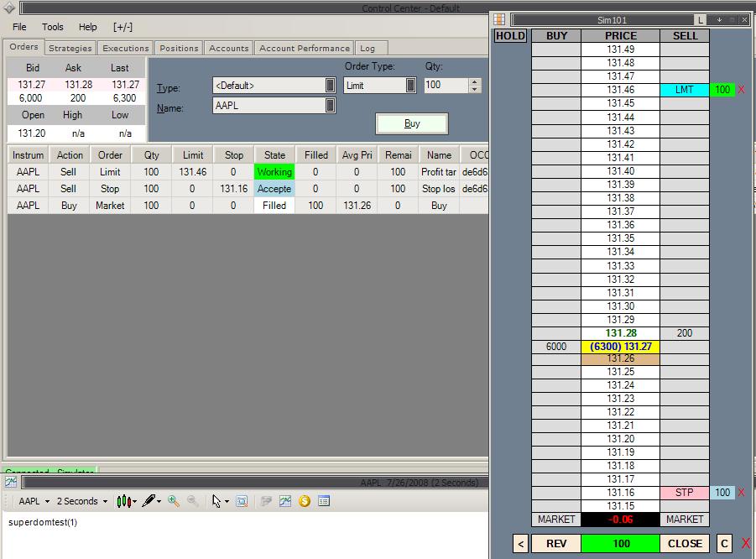The height and width of the screenshot is (559, 756).
Task: Click the Accepted state cell of Stop order
Action: point(274,189)
